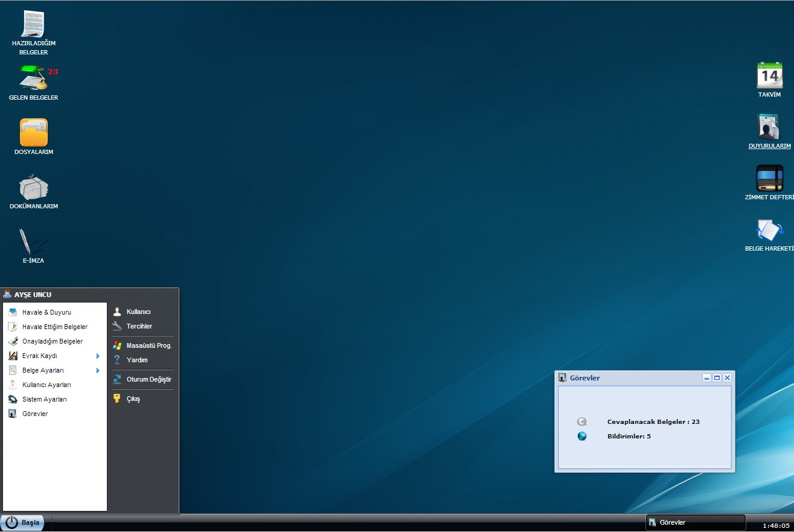Open the Takvim calendar icon
Image resolution: width=794 pixels, height=532 pixels.
pyautogui.click(x=770, y=75)
